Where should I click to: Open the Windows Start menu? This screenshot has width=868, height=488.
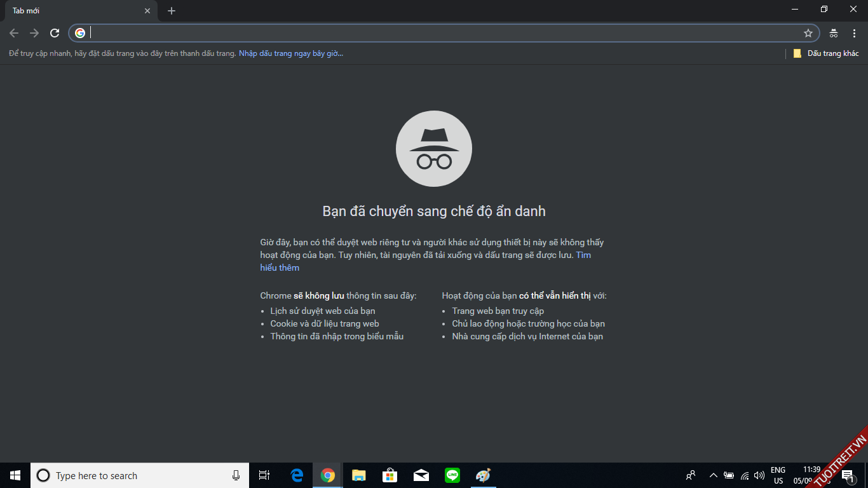pyautogui.click(x=15, y=475)
